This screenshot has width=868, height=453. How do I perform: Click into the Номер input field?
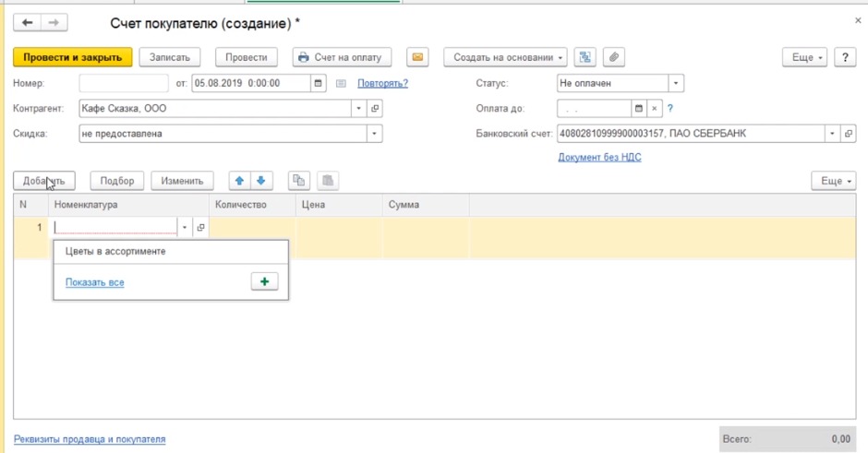pyautogui.click(x=125, y=83)
